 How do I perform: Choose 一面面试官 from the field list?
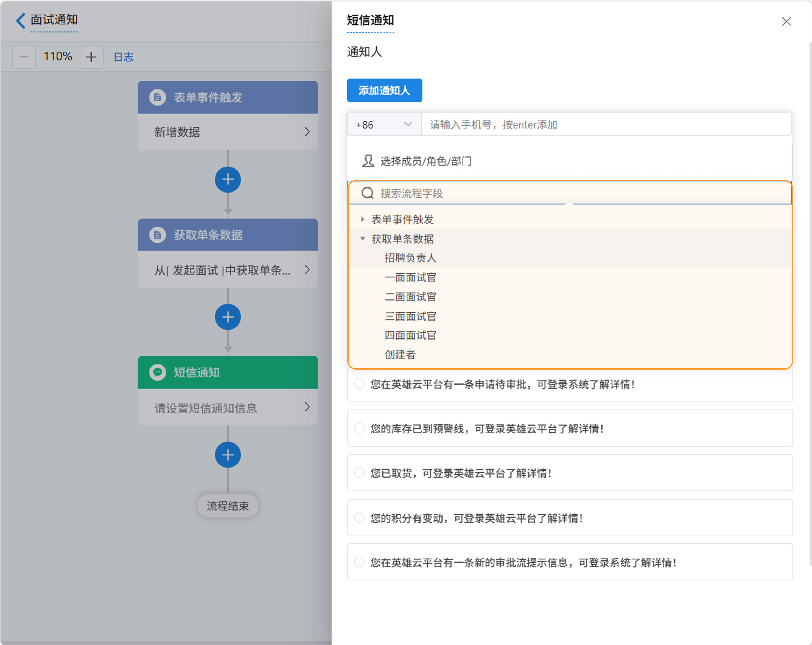pyautogui.click(x=410, y=277)
